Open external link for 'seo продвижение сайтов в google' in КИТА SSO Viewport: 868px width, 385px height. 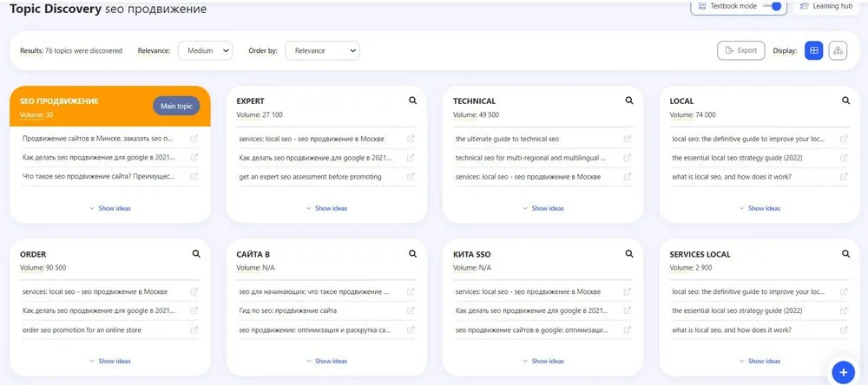tap(628, 330)
